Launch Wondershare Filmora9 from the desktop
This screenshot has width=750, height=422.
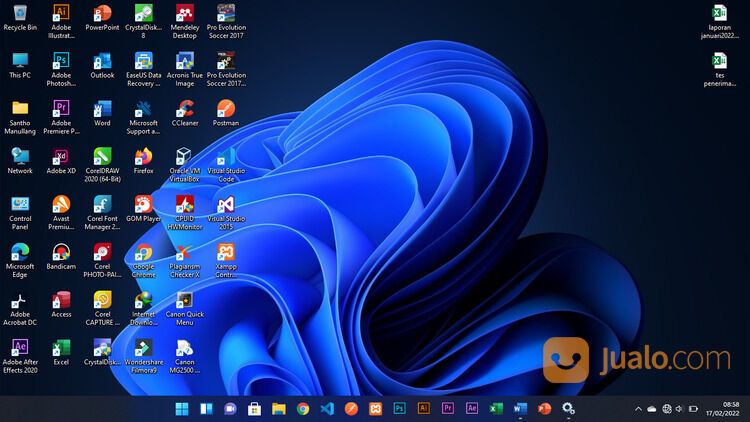(143, 356)
